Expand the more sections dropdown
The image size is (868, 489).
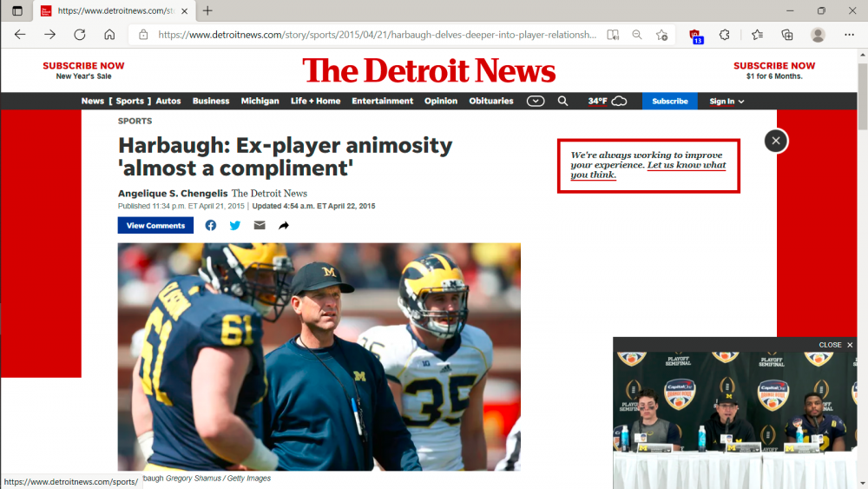click(x=536, y=101)
